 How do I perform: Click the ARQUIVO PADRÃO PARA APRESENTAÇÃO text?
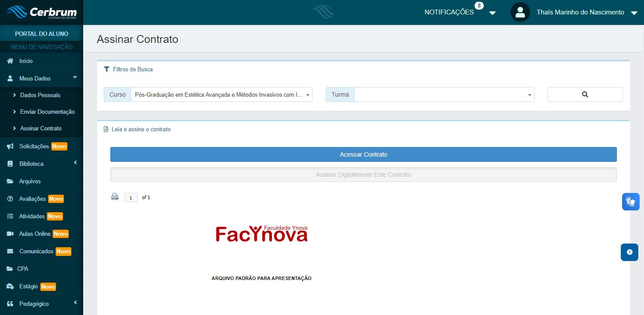point(261,278)
